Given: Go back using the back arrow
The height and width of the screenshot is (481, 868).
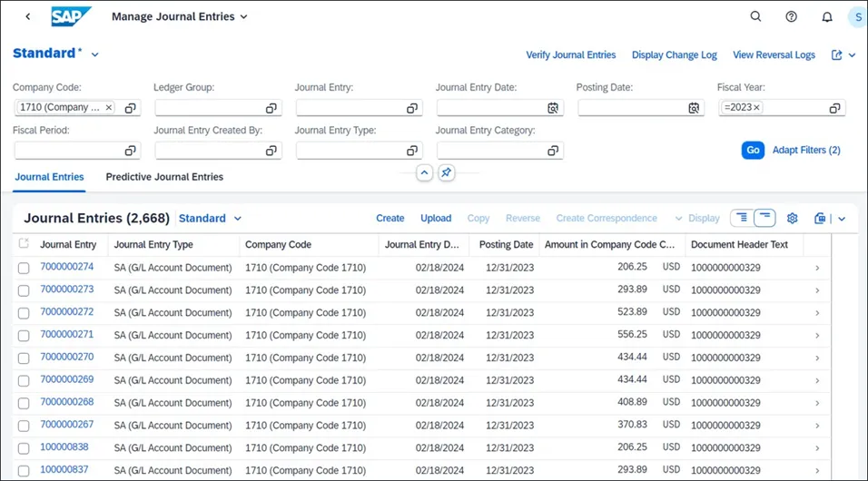Looking at the screenshot, I should (28, 16).
